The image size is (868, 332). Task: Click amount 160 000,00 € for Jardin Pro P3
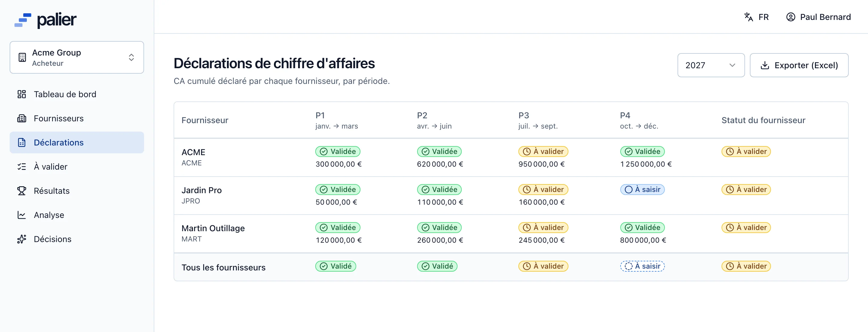pos(542,203)
